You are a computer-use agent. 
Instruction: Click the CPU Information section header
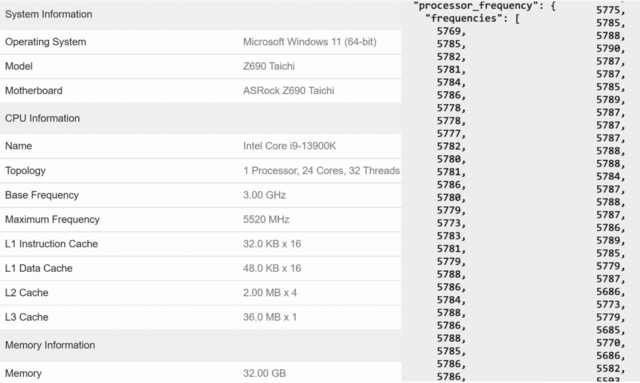42,118
